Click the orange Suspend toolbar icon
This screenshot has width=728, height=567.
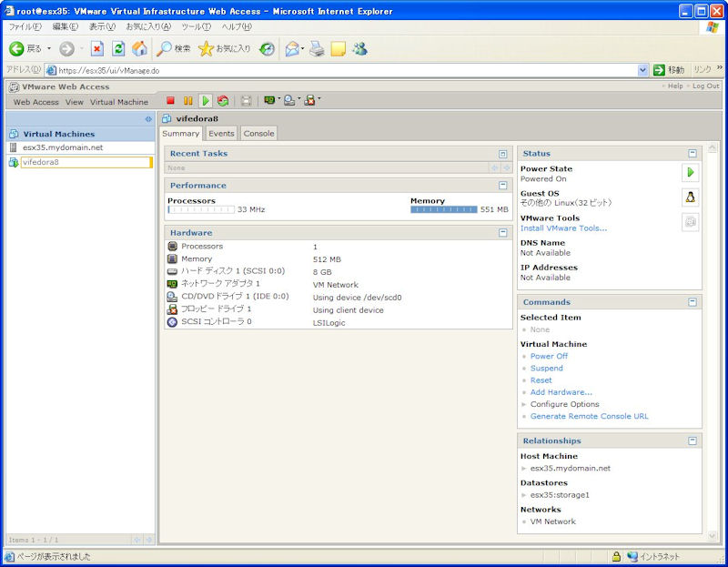[x=188, y=100]
